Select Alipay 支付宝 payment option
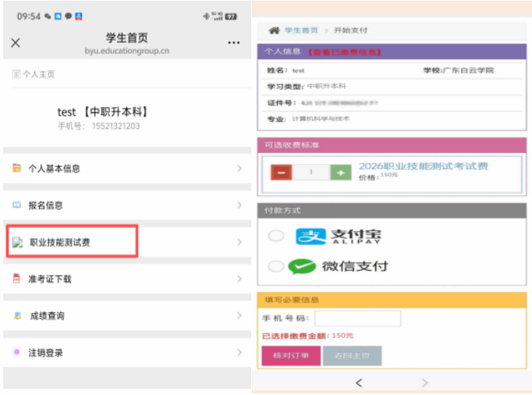The image size is (532, 395). 276,236
